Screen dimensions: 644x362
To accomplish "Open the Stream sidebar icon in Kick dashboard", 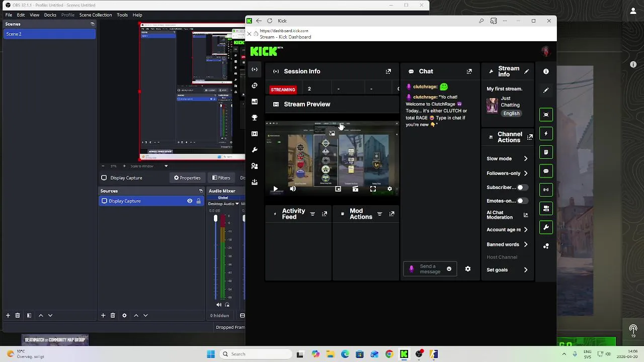I will (255, 69).
